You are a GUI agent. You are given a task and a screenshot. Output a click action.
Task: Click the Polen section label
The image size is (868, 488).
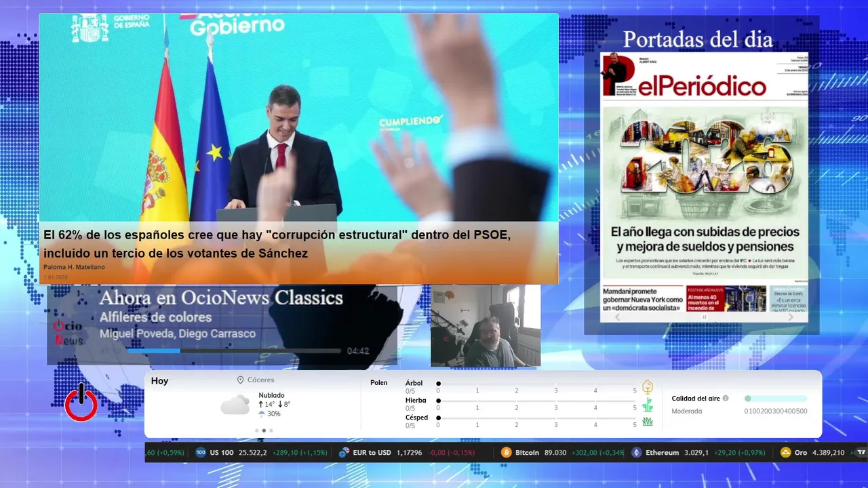tap(378, 383)
